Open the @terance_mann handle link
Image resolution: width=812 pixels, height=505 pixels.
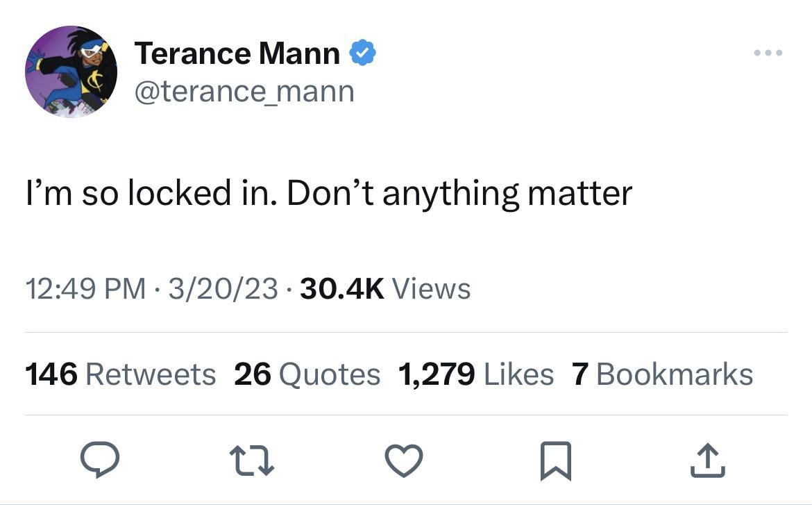244,92
